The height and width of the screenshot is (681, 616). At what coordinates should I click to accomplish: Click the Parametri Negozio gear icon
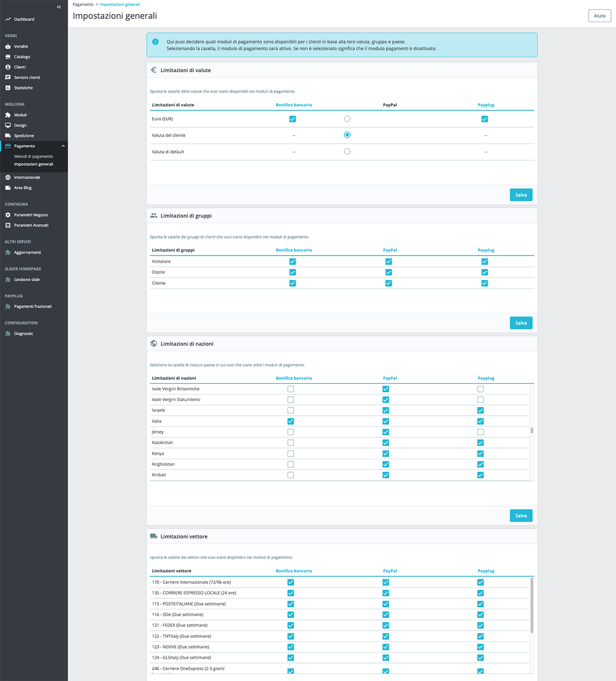click(8, 215)
